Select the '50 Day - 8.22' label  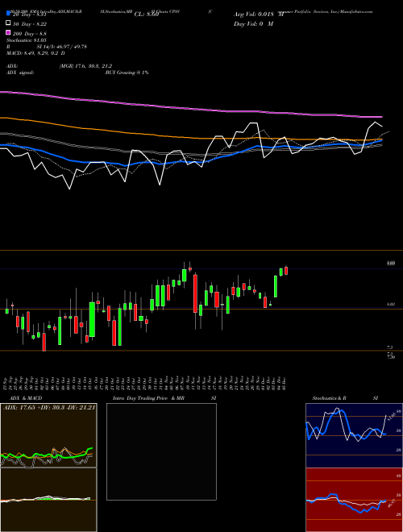pos(30,24)
